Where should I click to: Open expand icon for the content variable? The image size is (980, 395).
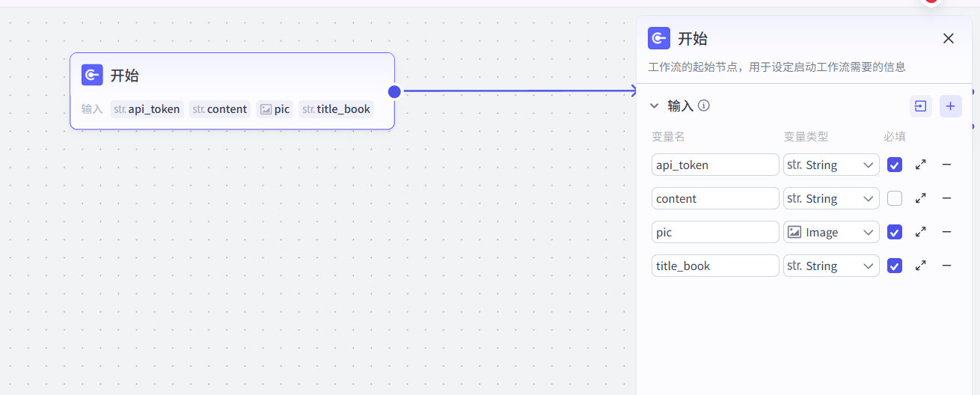click(x=921, y=198)
